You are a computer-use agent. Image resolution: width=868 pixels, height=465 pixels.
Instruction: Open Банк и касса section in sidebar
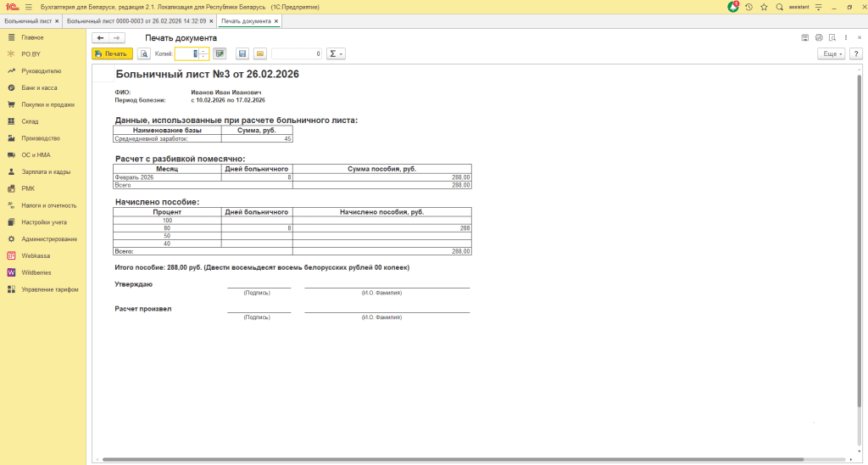click(40, 87)
